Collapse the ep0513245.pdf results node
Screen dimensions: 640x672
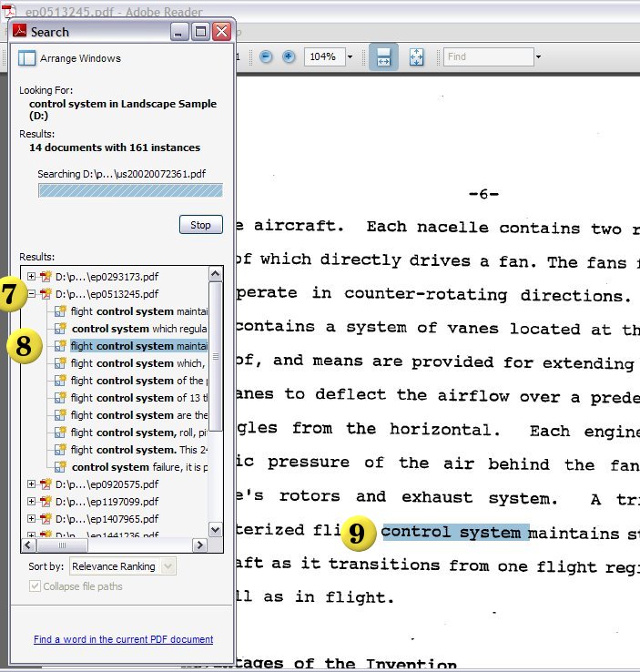pos(32,294)
